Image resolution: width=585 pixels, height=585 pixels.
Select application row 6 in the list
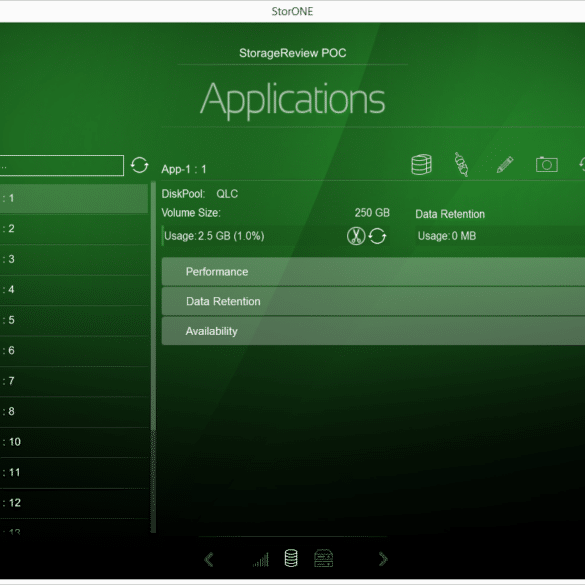74,351
